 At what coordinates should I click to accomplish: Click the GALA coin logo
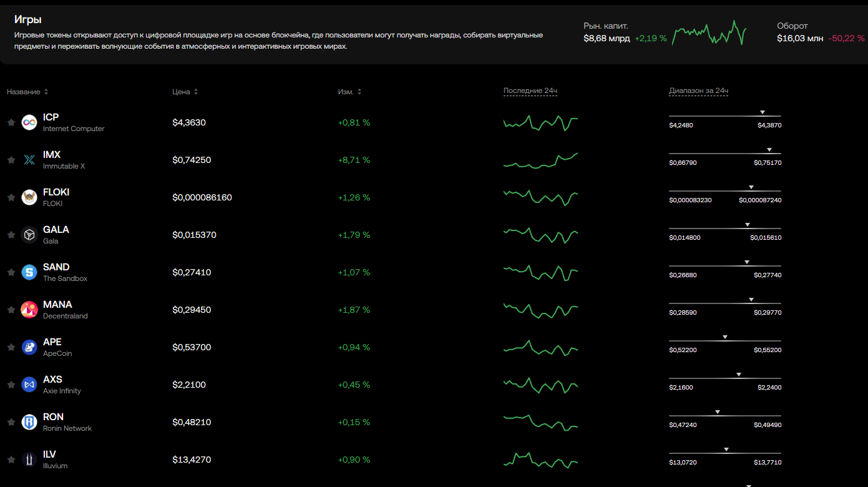pos(29,235)
